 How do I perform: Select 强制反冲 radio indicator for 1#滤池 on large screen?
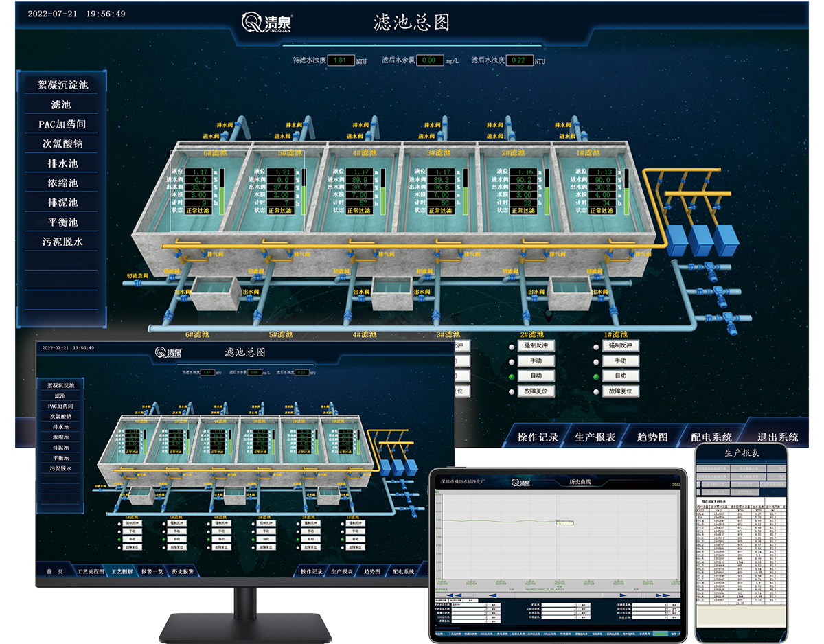pos(597,347)
